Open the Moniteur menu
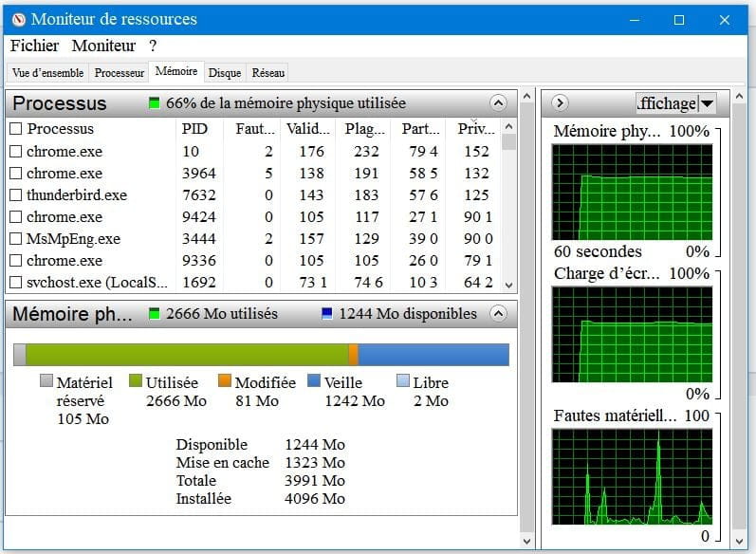Viewport: 756px width, 554px height. (x=103, y=46)
